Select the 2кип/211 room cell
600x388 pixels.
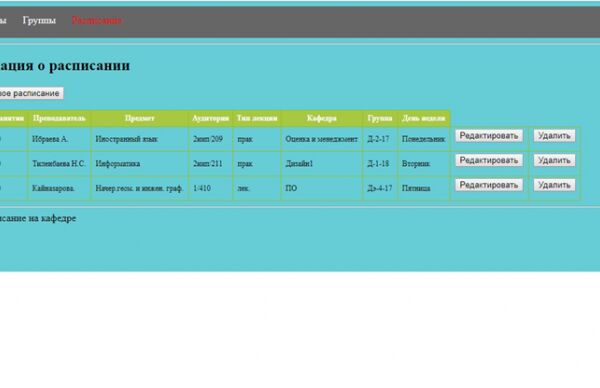[210, 164]
